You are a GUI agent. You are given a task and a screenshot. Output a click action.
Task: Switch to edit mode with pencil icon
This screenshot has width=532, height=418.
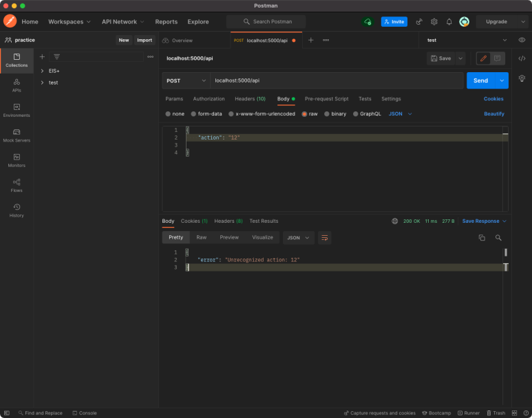pos(484,58)
